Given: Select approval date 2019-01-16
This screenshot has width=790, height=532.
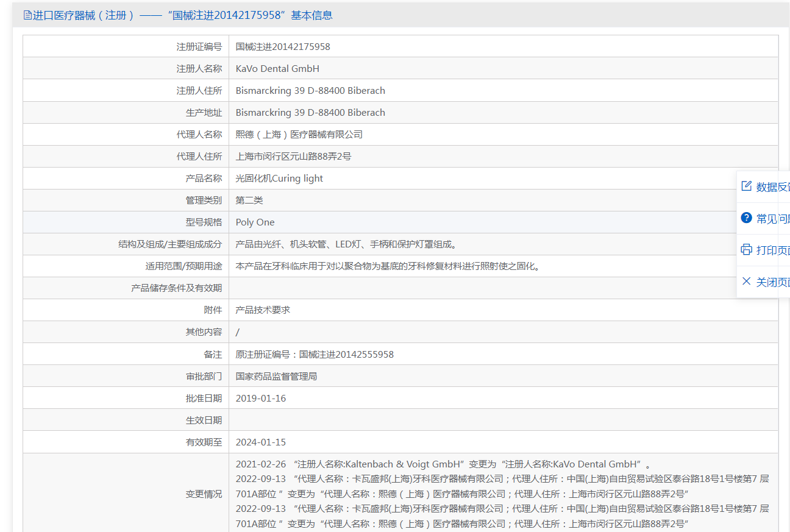Looking at the screenshot, I should (261, 398).
